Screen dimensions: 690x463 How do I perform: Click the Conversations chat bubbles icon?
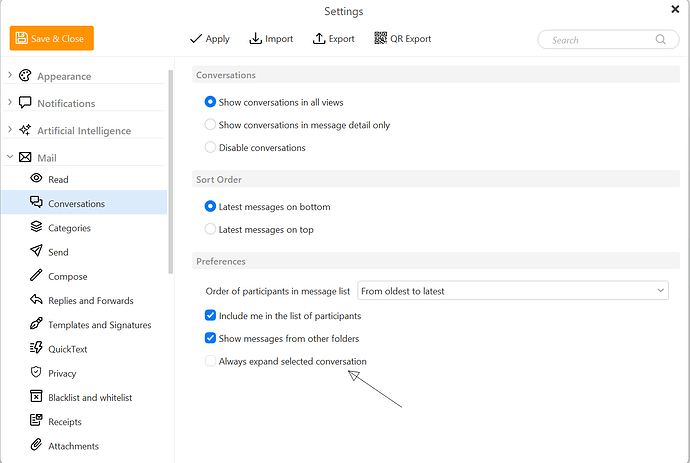pos(36,202)
